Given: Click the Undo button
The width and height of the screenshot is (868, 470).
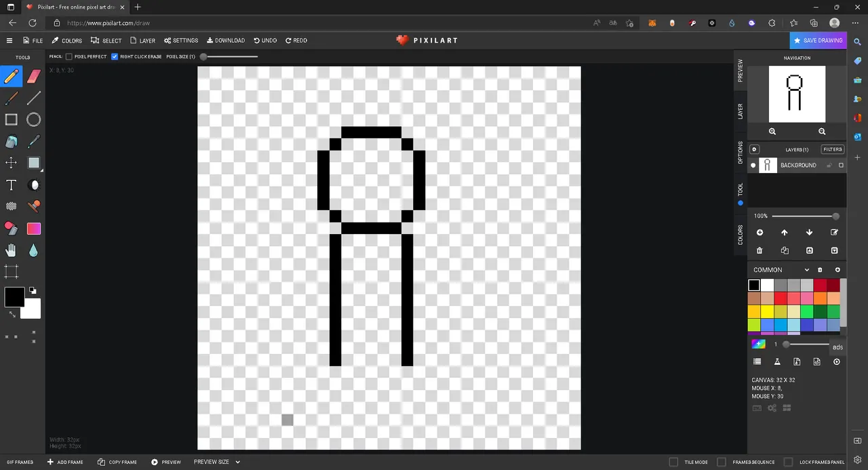Looking at the screenshot, I should pos(265,41).
